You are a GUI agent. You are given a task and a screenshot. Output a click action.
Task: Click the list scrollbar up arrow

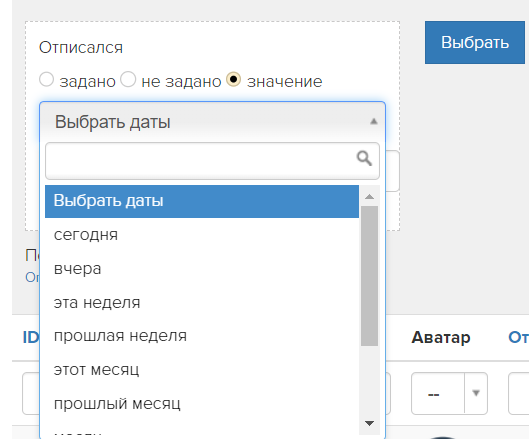coord(369,196)
